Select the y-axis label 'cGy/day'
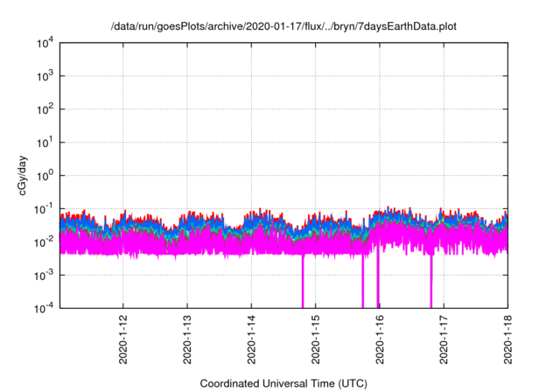 [22, 175]
